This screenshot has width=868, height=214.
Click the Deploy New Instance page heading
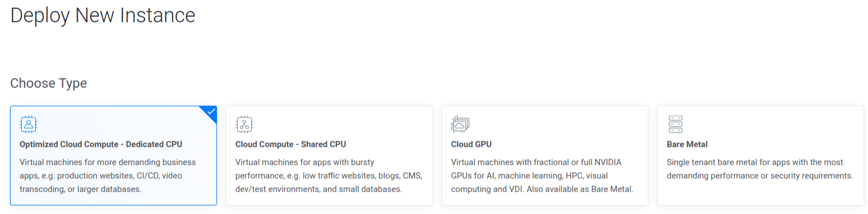click(x=103, y=15)
